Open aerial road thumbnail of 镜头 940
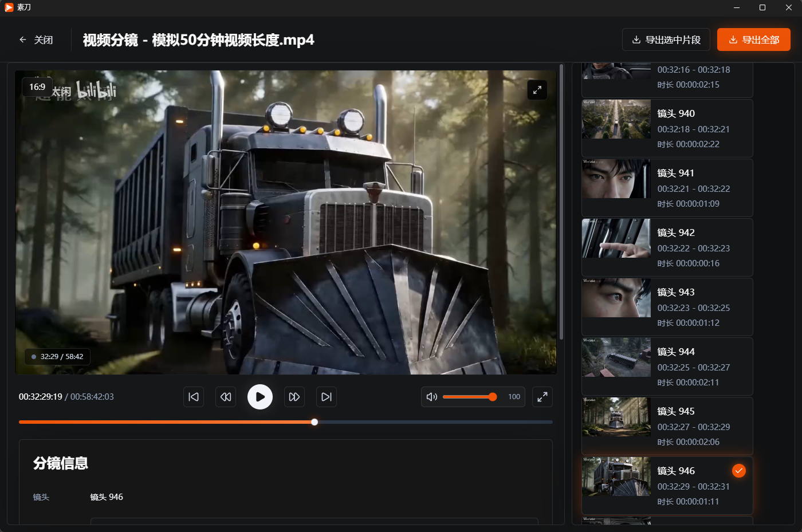 point(616,119)
